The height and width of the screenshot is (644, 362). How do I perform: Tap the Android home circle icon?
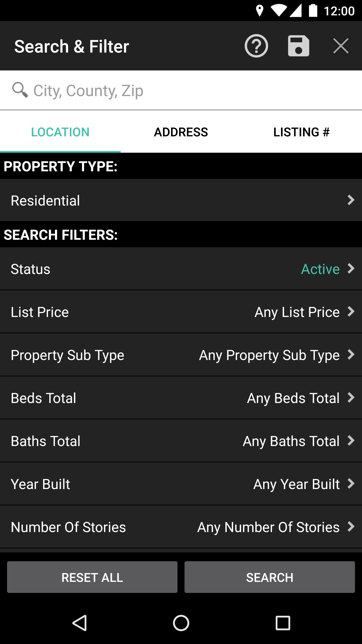(181, 623)
